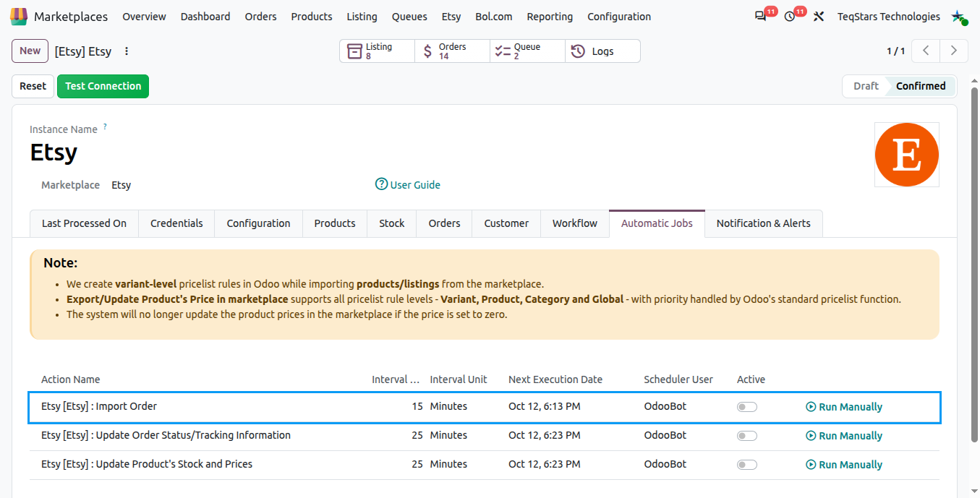Click interval value 15 for Import Order
The image size is (980, 498).
pos(417,406)
